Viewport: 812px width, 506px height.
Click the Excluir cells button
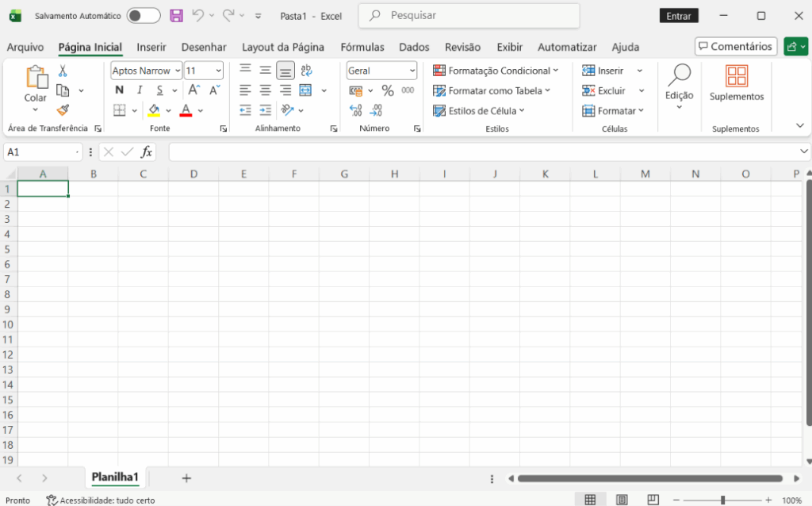pyautogui.click(x=604, y=90)
